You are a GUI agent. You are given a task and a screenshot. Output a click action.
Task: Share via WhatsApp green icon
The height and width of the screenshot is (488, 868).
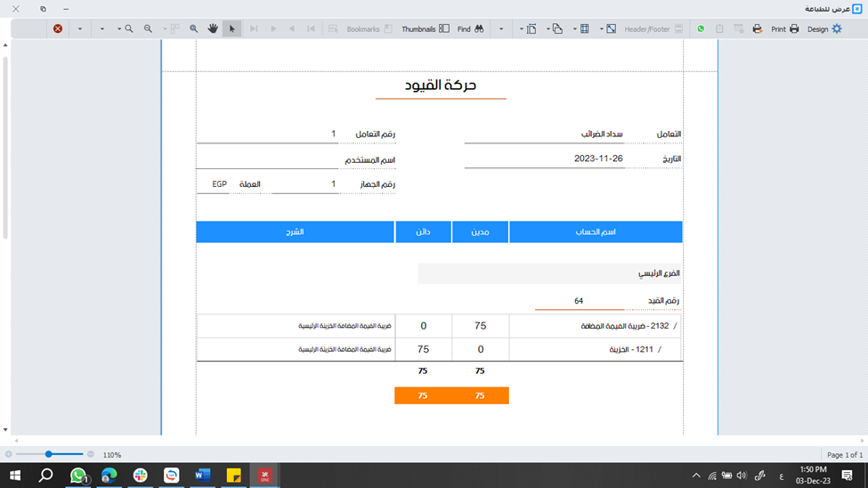click(701, 28)
